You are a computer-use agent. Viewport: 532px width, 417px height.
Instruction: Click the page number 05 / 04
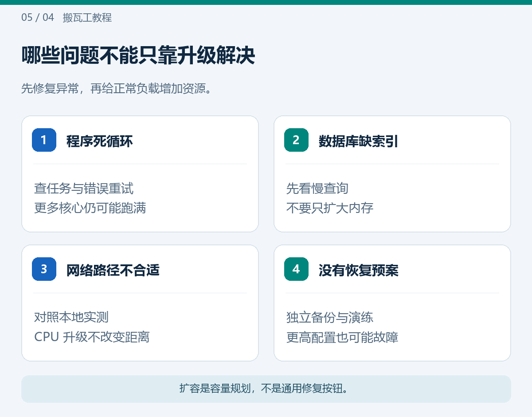point(38,18)
